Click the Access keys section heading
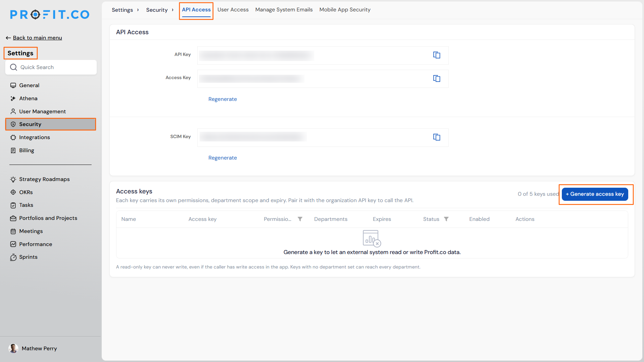The image size is (644, 362). (134, 191)
